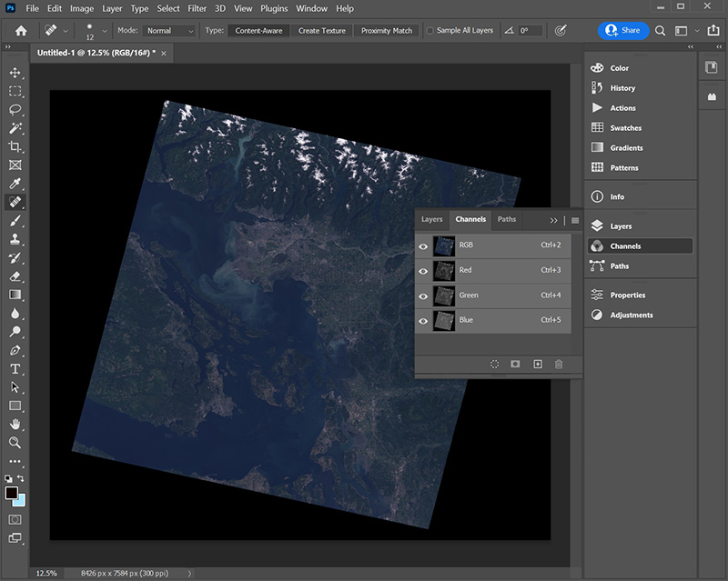Open the Channels panel flyout menu
The height and width of the screenshot is (581, 728).
pyautogui.click(x=575, y=220)
